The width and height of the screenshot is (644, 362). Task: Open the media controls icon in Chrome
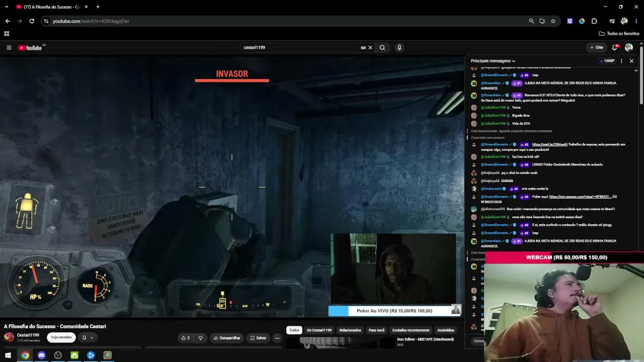(612, 21)
